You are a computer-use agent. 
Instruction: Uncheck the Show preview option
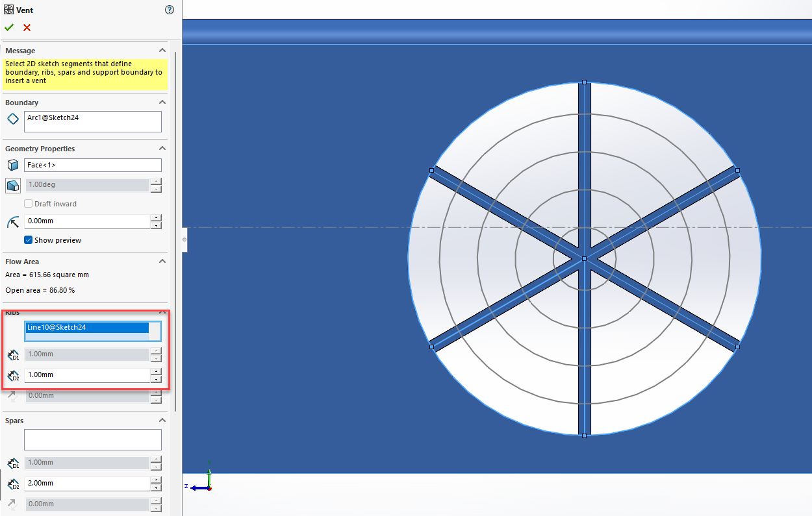(28, 240)
